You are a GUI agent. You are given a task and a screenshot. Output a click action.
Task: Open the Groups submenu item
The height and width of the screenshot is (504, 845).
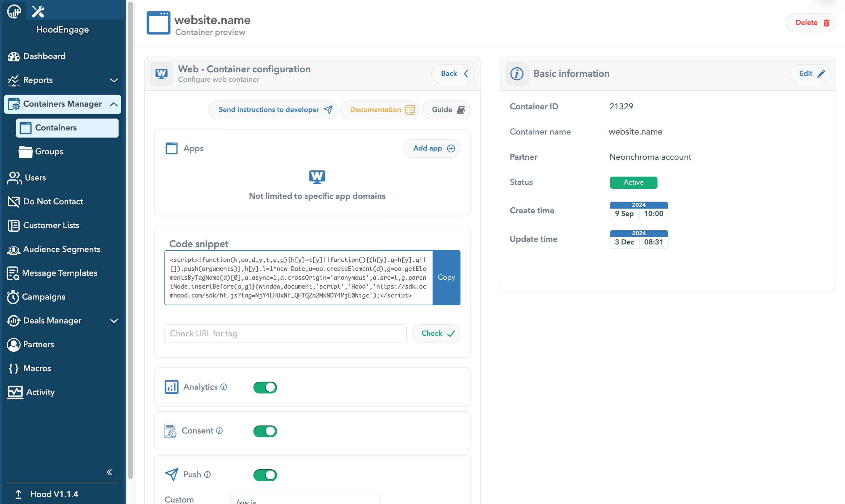[x=49, y=151]
